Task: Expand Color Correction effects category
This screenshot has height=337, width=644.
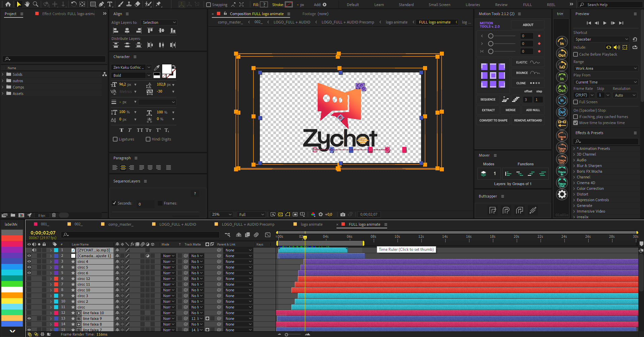Action: [574, 188]
